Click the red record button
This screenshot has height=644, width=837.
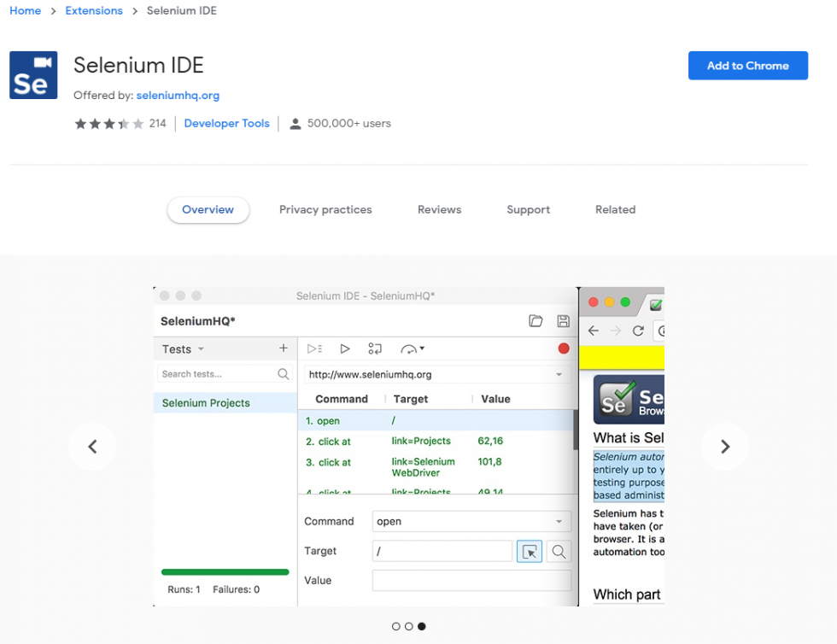(x=564, y=348)
